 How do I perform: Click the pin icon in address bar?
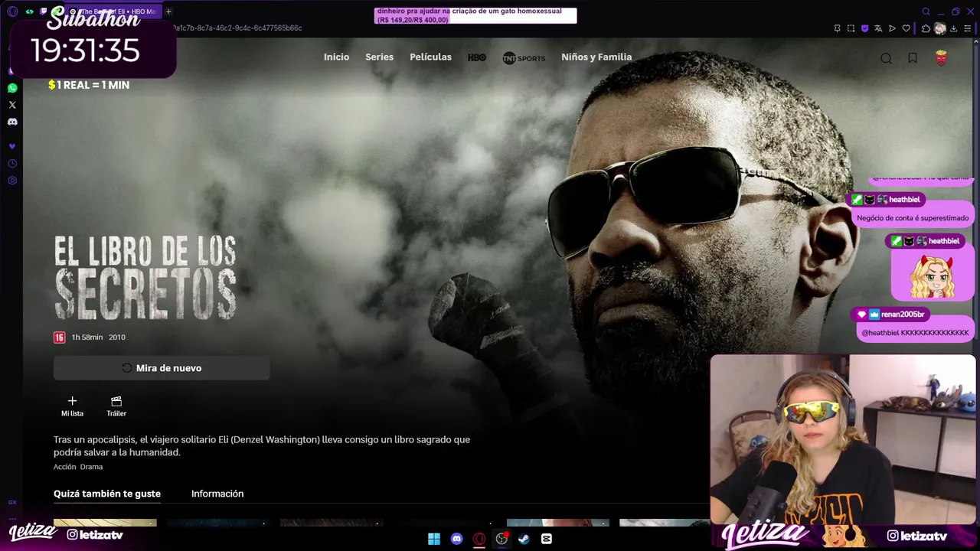click(x=837, y=28)
